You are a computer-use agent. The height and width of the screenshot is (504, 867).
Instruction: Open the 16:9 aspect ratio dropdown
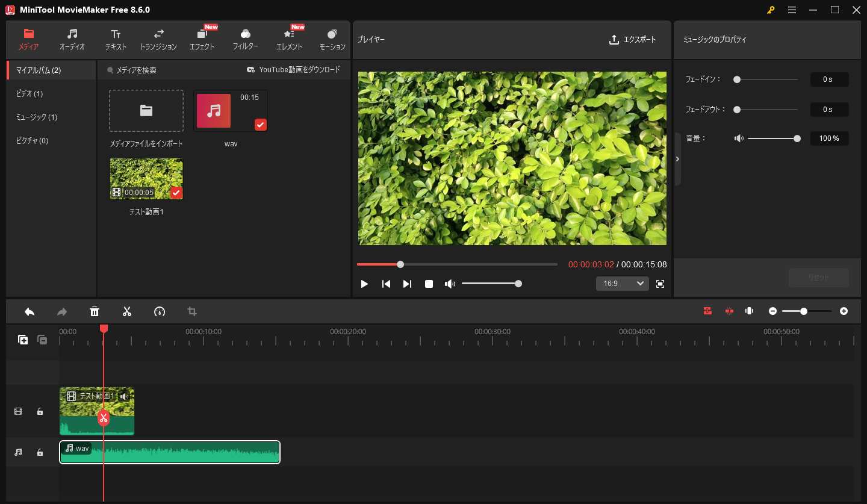click(x=622, y=283)
